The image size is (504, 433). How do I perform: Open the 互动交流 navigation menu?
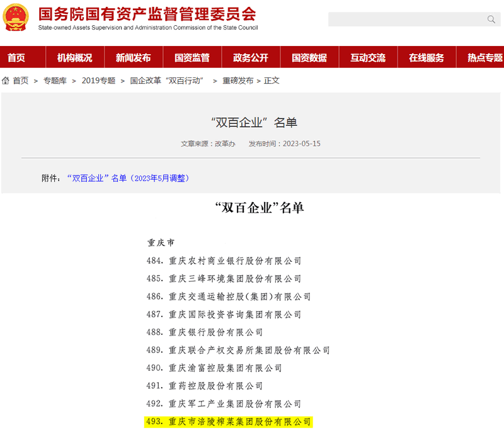(368, 57)
